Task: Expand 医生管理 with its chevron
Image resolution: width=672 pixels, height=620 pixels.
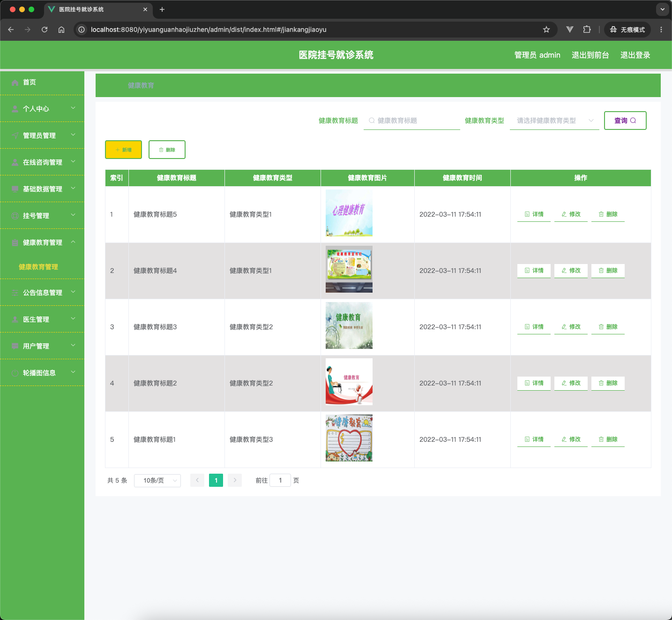Action: (x=73, y=318)
